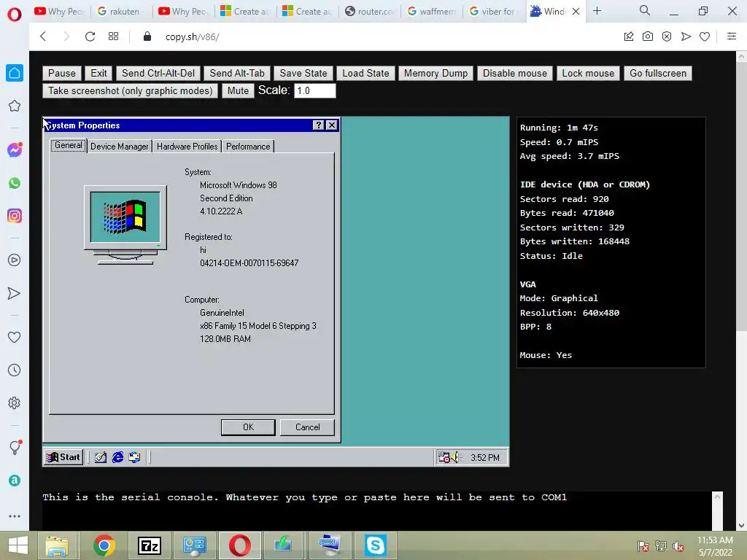Send Ctrl-Alt-Del to the emulator
747x560 pixels.
point(158,74)
